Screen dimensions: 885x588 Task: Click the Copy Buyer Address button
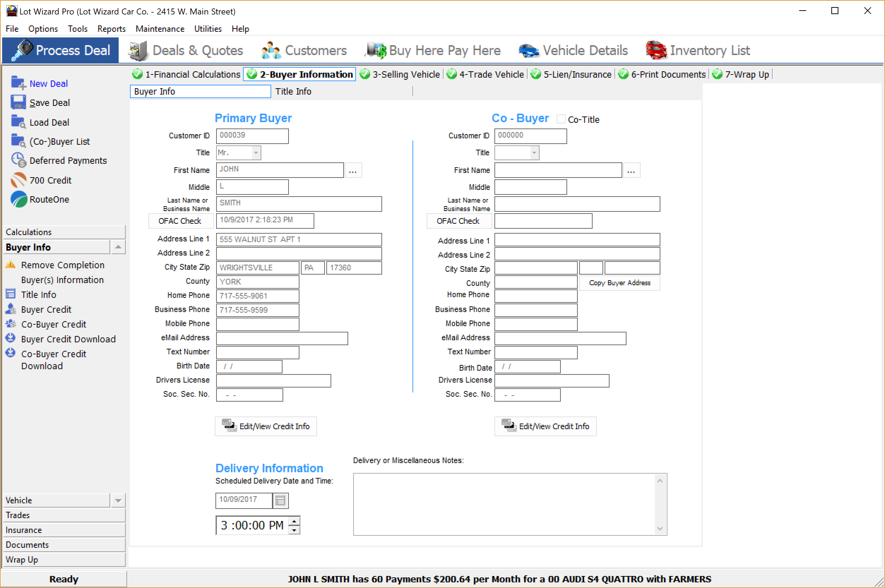pyautogui.click(x=619, y=283)
